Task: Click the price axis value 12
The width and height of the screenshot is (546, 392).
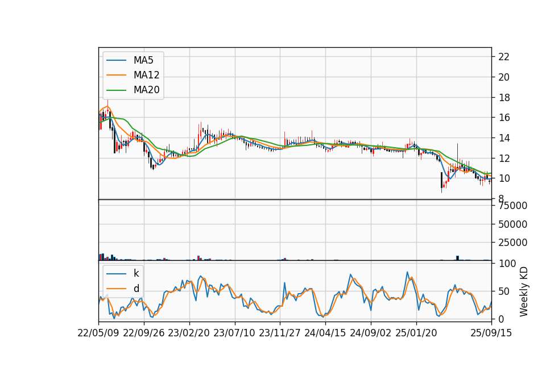Action: (504, 159)
